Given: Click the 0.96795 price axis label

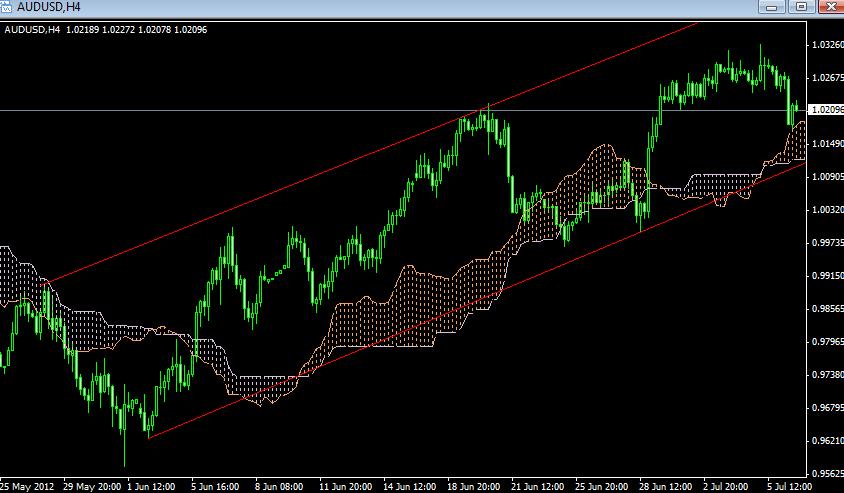Looking at the screenshot, I should click(827, 407).
